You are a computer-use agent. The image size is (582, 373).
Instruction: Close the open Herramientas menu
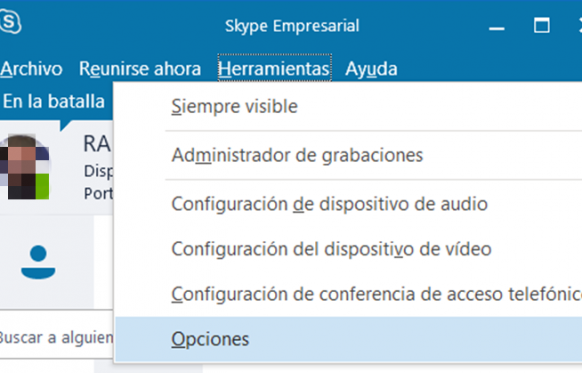tap(274, 68)
